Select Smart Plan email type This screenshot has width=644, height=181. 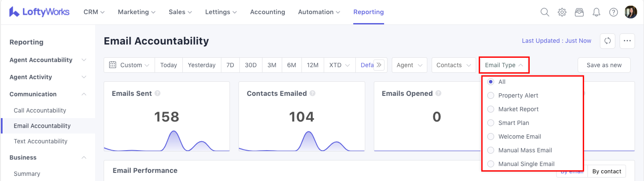coord(490,123)
